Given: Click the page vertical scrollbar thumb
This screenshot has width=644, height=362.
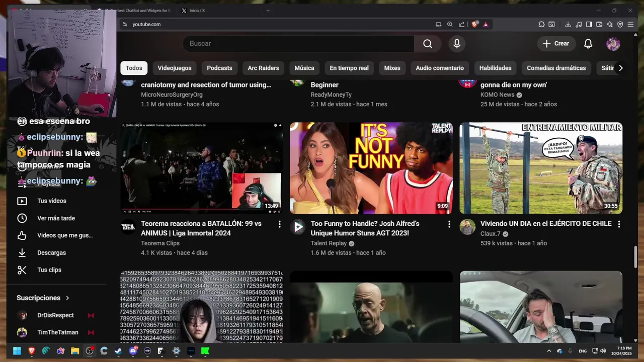Looking at the screenshot, I should 635,257.
